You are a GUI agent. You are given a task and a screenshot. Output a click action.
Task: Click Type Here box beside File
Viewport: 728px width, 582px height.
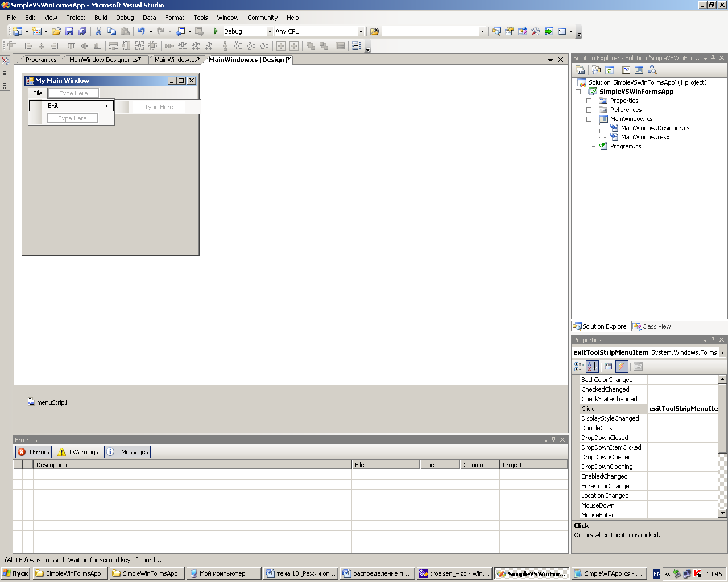point(73,93)
